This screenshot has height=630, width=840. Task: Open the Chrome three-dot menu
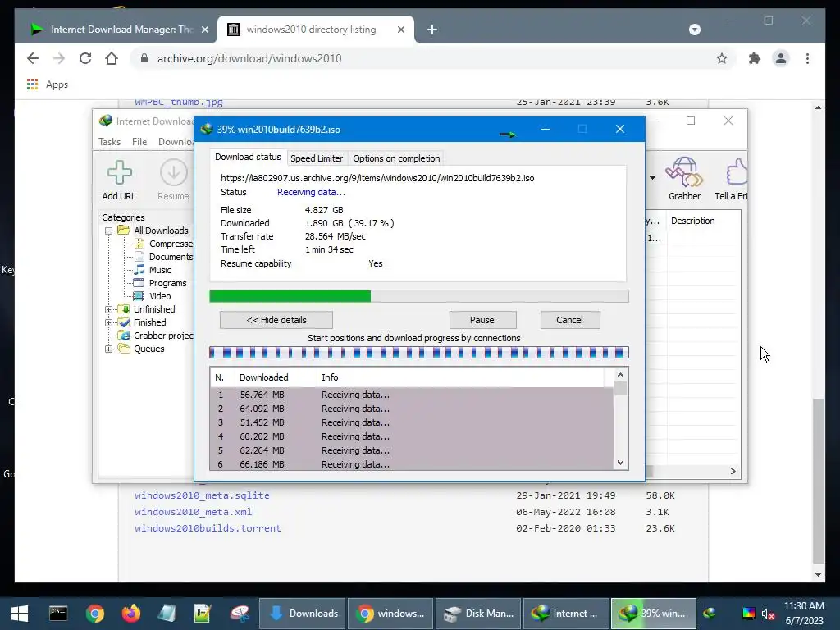click(x=807, y=58)
